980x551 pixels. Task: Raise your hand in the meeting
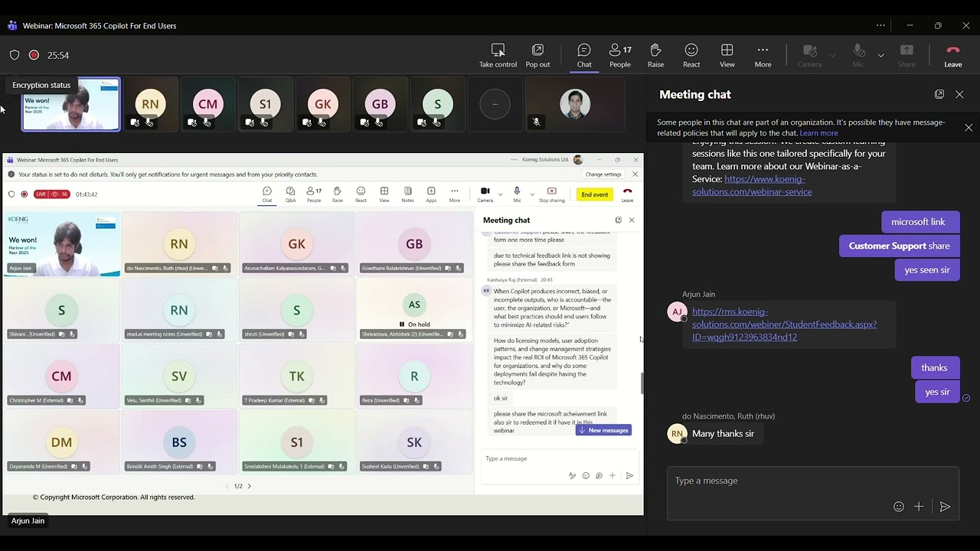coord(655,55)
